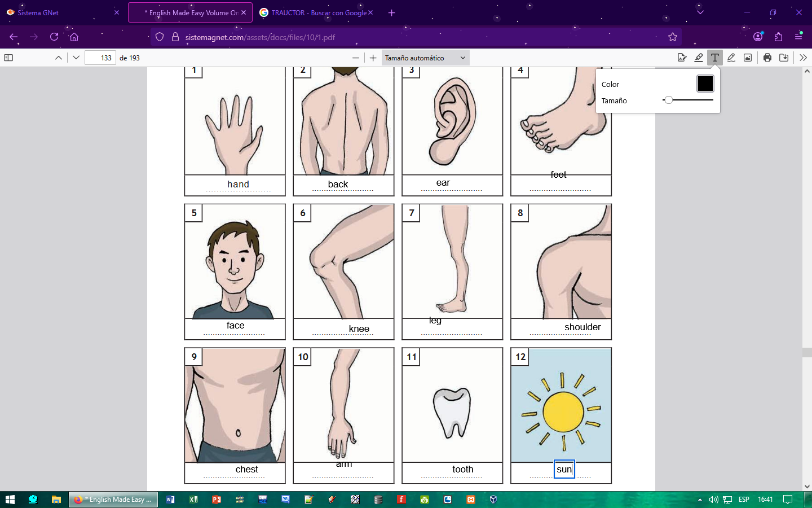Open the zoom level dropdown
This screenshot has height=508, width=812.
click(425, 58)
